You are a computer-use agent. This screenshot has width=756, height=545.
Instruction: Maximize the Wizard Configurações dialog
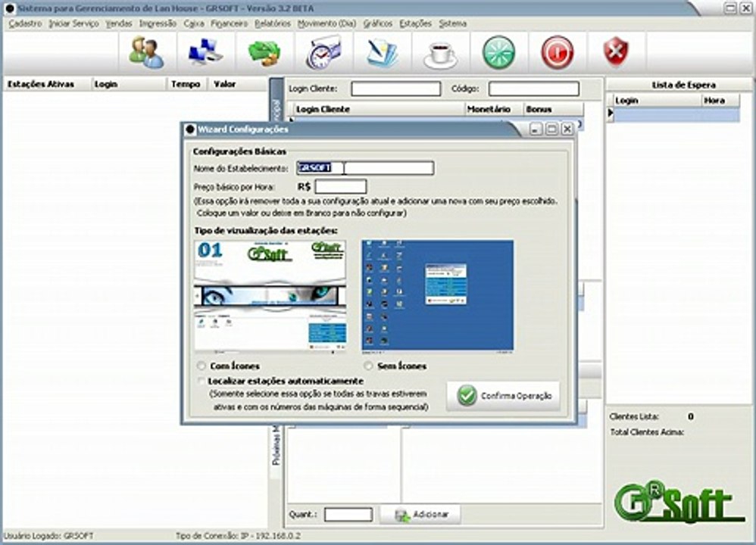point(552,129)
